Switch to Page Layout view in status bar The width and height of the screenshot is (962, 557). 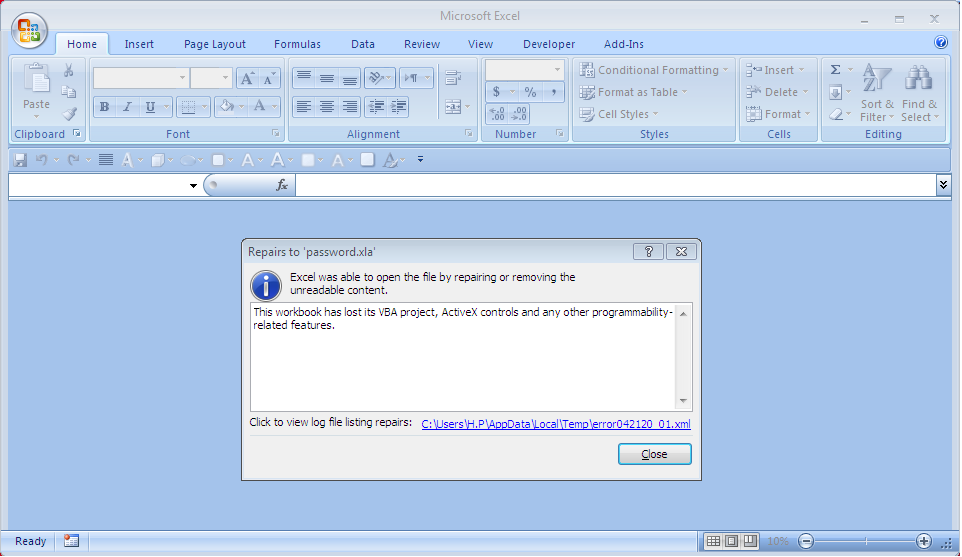[x=731, y=541]
